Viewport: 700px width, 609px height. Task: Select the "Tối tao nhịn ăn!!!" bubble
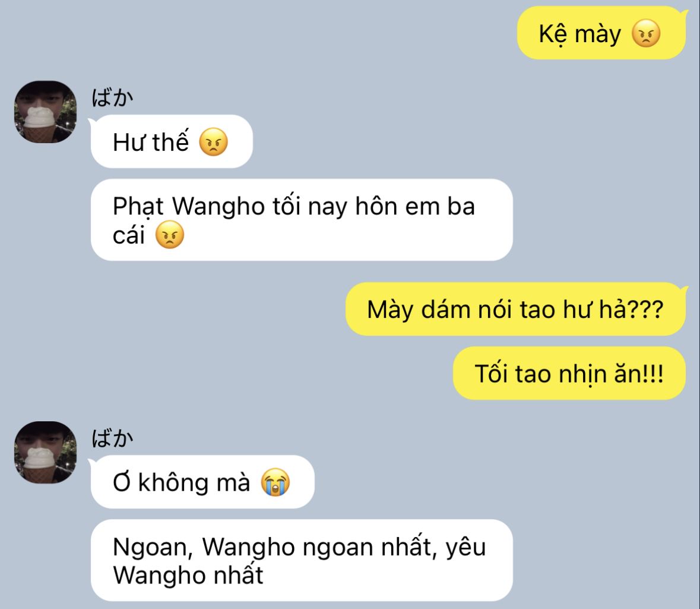[569, 373]
